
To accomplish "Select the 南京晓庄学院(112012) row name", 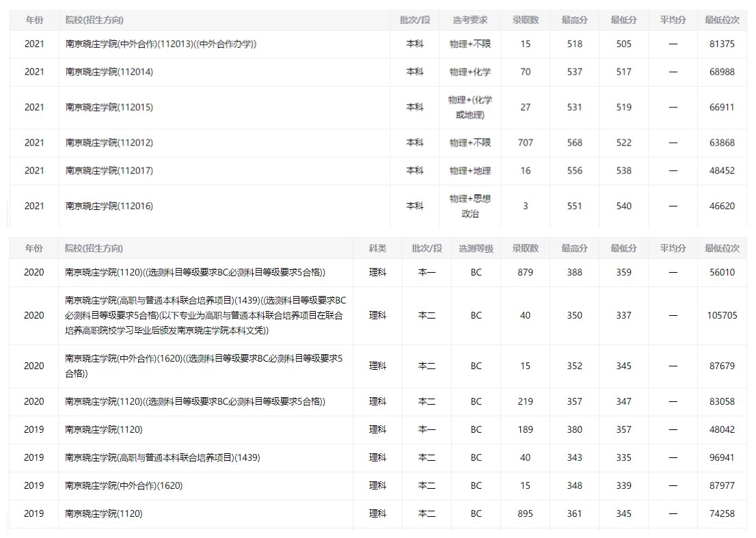I will 109,143.
